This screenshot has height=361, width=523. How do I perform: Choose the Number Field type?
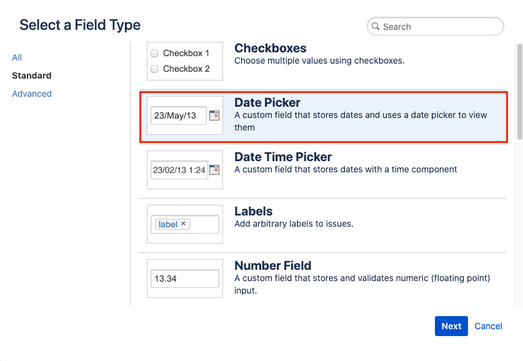pos(323,279)
